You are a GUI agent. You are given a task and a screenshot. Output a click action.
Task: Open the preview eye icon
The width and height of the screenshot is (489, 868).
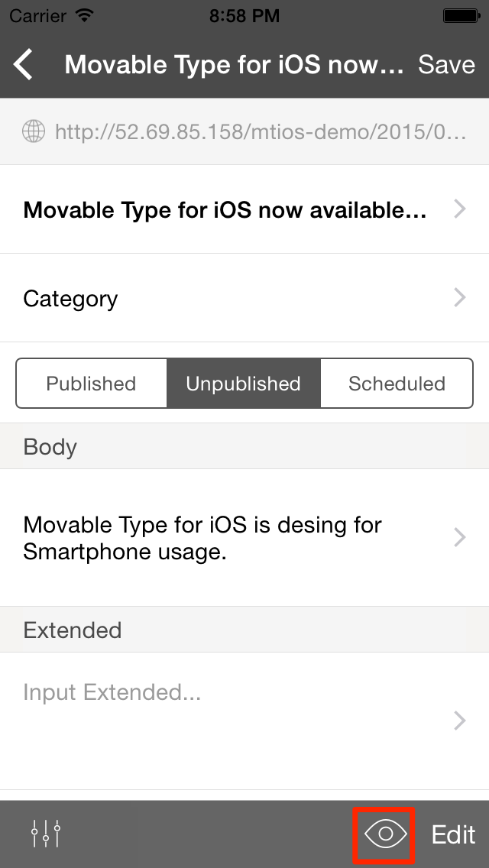[385, 834]
